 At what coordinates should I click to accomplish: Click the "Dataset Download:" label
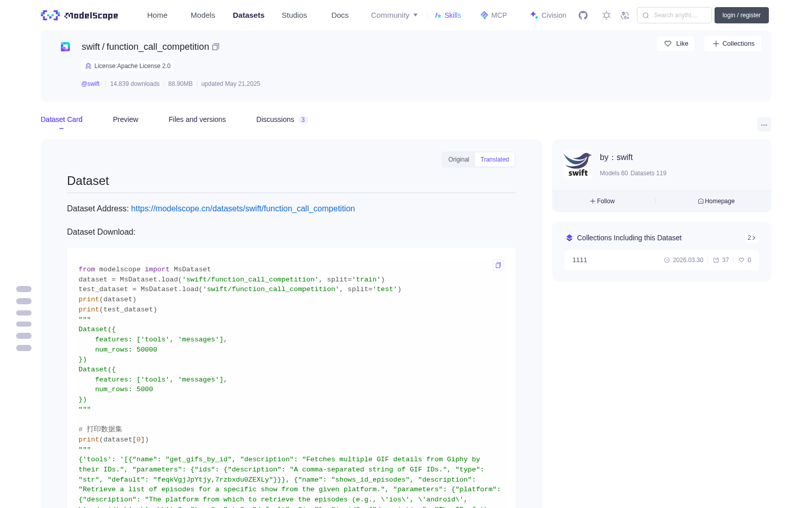click(101, 232)
